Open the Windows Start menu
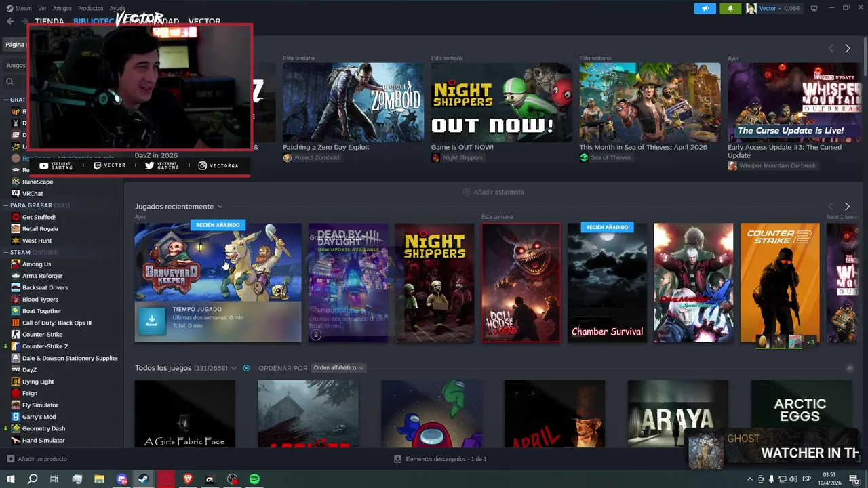Image resolution: width=868 pixels, height=488 pixels. coord(10,479)
